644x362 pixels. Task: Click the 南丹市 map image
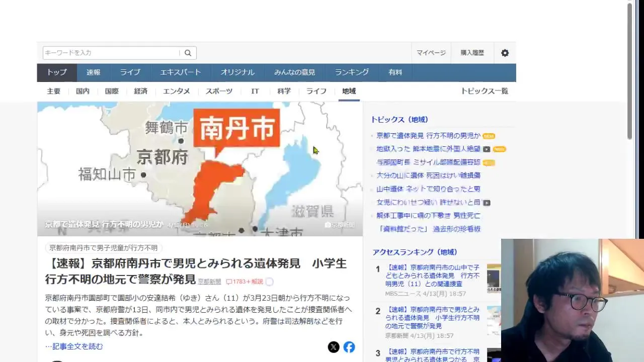click(200, 169)
